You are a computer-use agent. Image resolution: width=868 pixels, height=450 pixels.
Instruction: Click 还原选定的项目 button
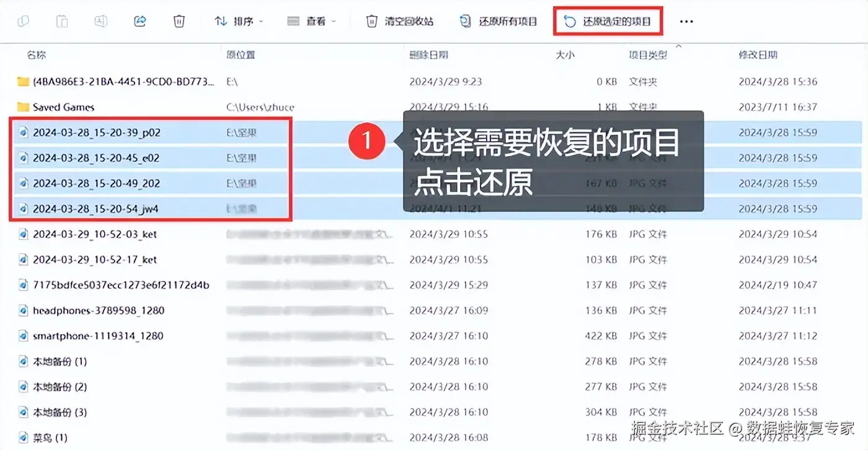[x=608, y=21]
